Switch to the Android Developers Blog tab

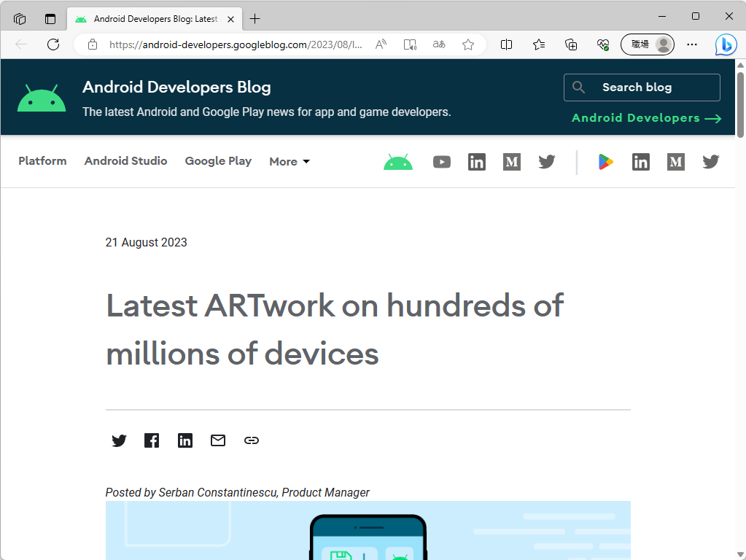[155, 20]
